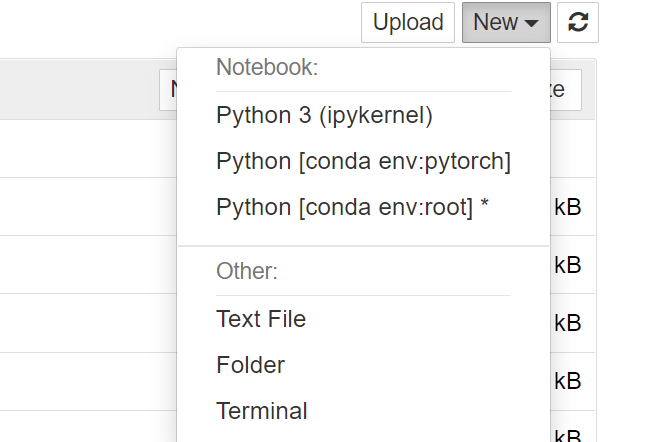The image size is (654, 442).
Task: Click the file row showing no size
Action: click(x=88, y=148)
